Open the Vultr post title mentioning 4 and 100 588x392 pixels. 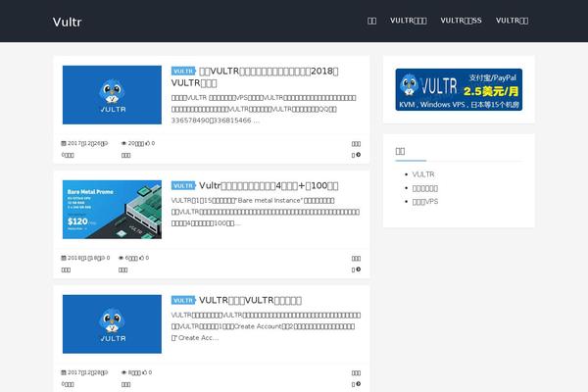[x=269, y=185]
